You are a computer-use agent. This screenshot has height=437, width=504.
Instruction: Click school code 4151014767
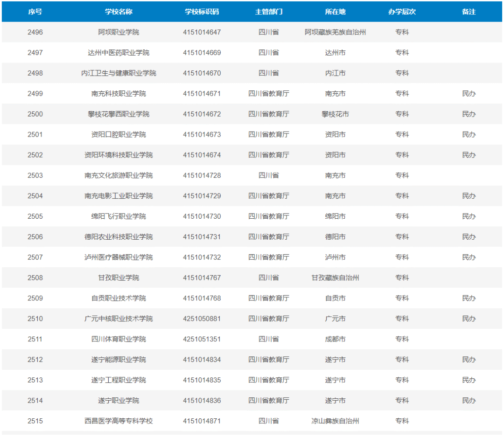[x=202, y=277]
